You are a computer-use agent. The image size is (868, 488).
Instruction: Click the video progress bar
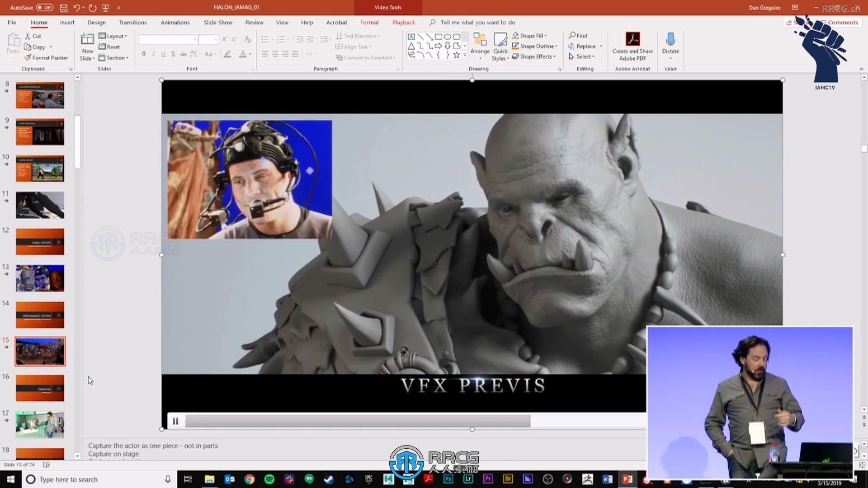pos(415,421)
